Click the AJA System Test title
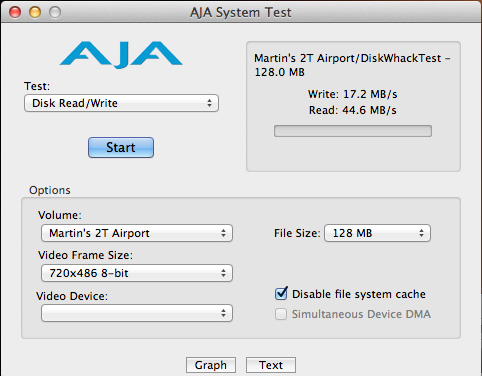Viewport: 482px width, 376px height. point(241,13)
